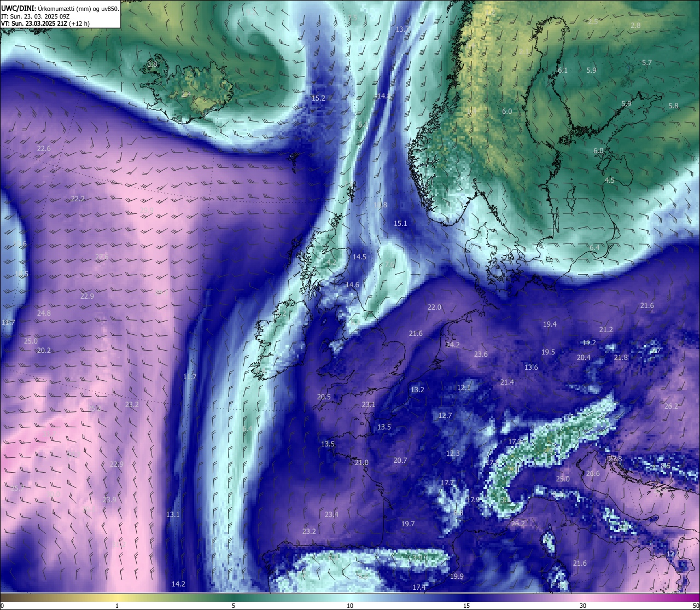
Task: Click the 5.8 value label
Action: [673, 106]
